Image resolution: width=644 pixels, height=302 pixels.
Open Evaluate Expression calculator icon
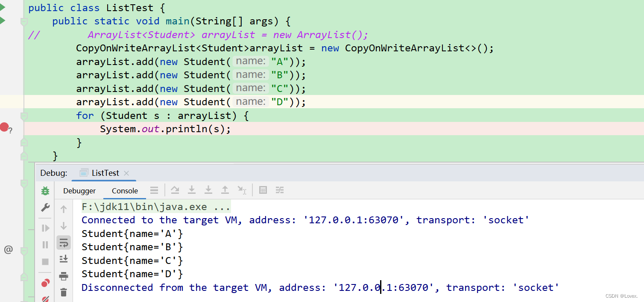(263, 190)
